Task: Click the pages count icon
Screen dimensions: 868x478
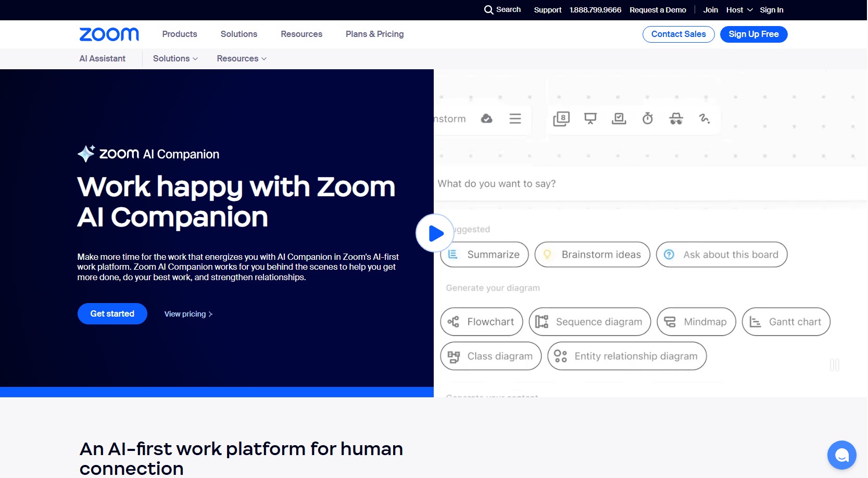Action: (561, 119)
